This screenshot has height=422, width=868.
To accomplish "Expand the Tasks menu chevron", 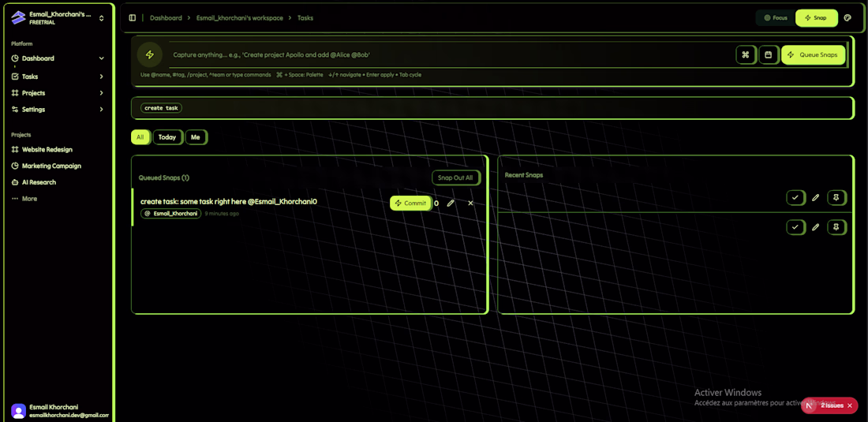I will [101, 77].
